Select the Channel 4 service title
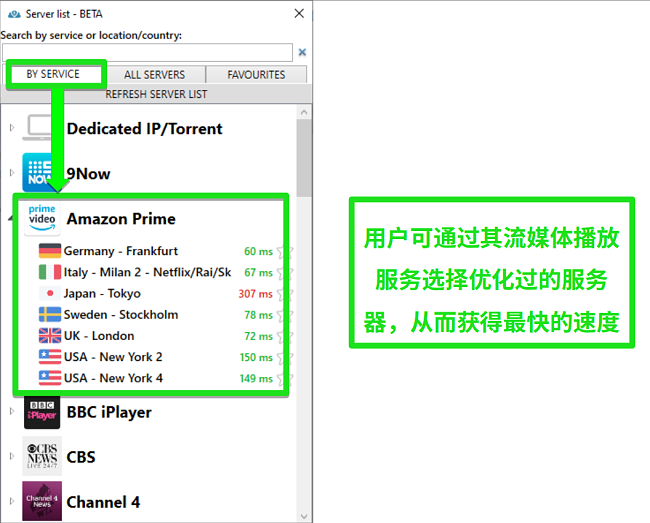Viewport: 650px width, 523px height. (103, 502)
